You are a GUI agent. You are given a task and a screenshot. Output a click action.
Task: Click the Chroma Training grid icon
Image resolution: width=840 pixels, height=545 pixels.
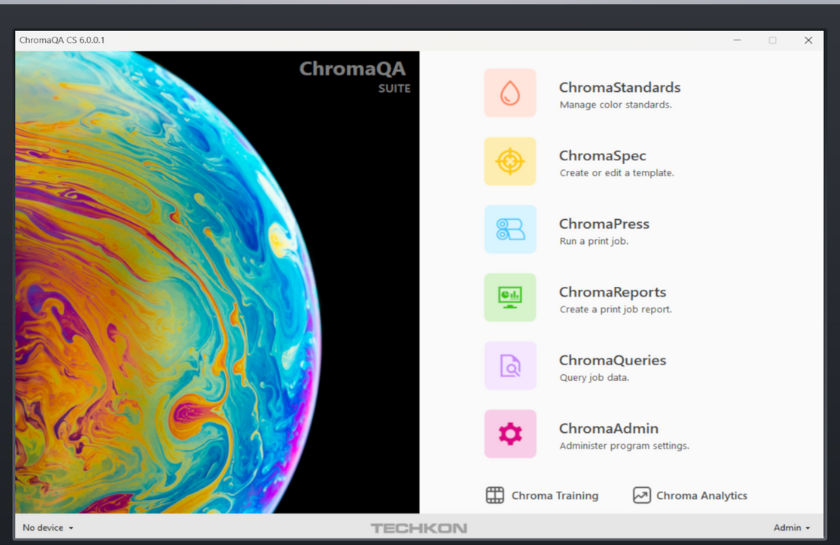pos(495,495)
